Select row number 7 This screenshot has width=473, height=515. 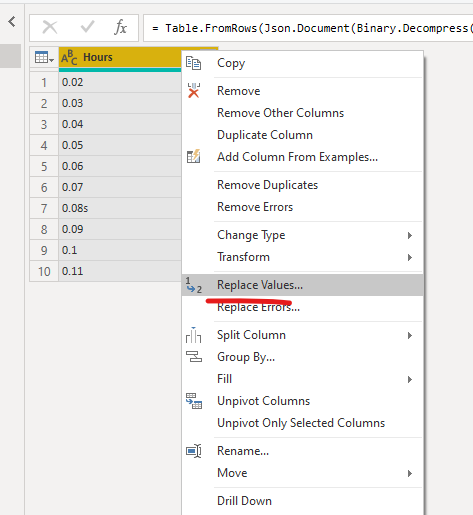point(44,208)
